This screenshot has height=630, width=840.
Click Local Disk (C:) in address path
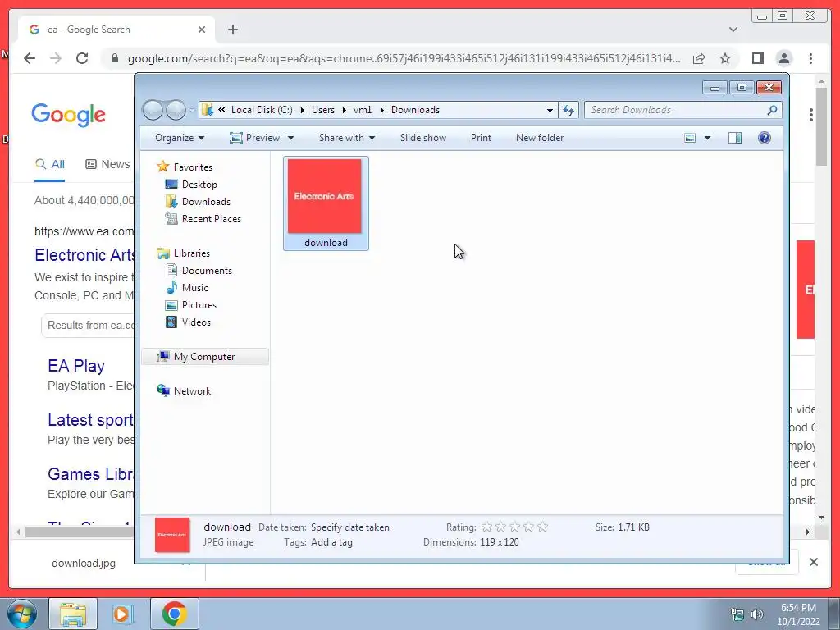coord(262,110)
